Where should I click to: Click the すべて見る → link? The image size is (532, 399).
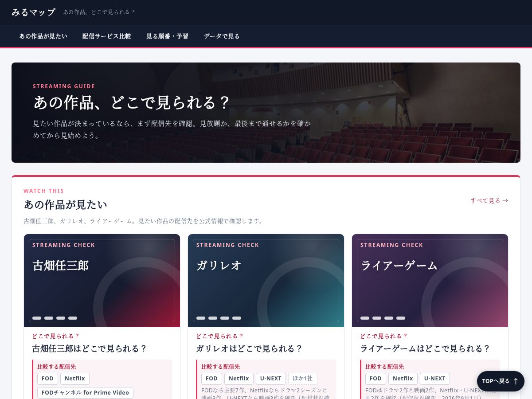pyautogui.click(x=489, y=200)
